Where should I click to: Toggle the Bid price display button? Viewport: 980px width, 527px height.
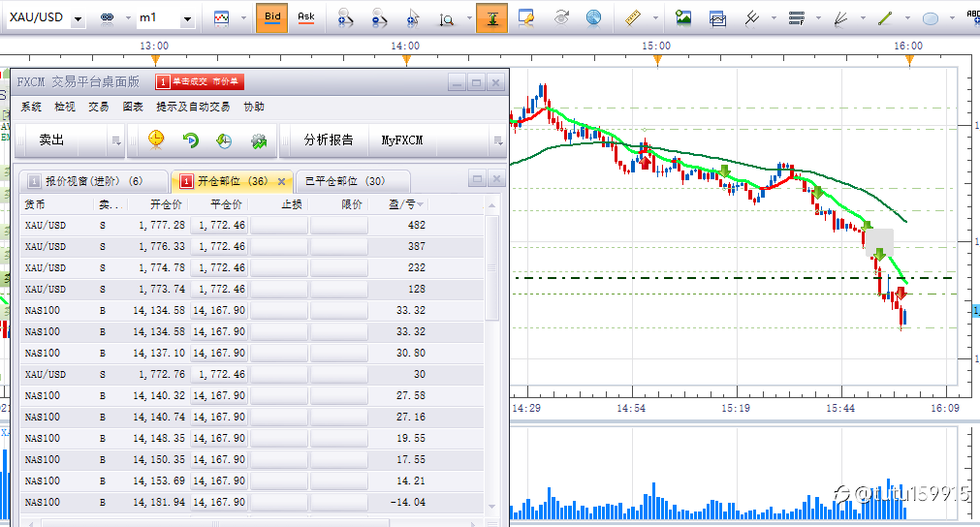coord(272,17)
